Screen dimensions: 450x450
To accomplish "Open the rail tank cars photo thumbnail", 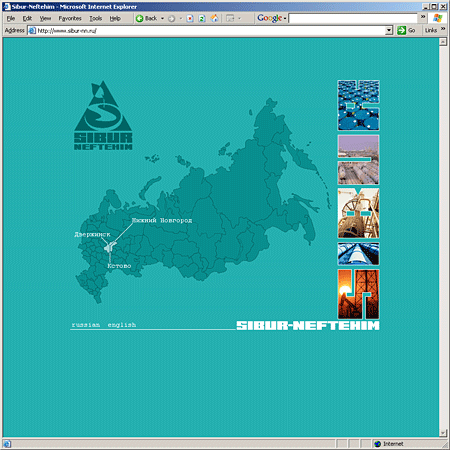I will click(x=358, y=160).
